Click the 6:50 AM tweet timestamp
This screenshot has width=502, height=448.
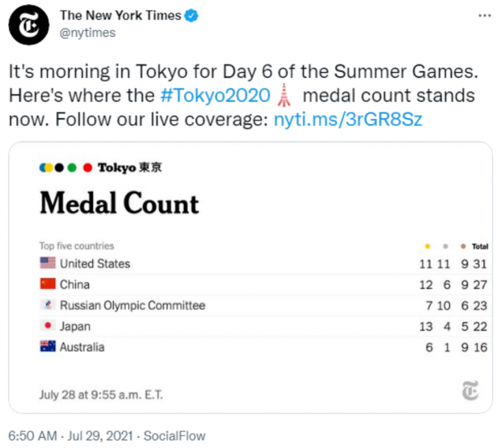tap(32, 436)
